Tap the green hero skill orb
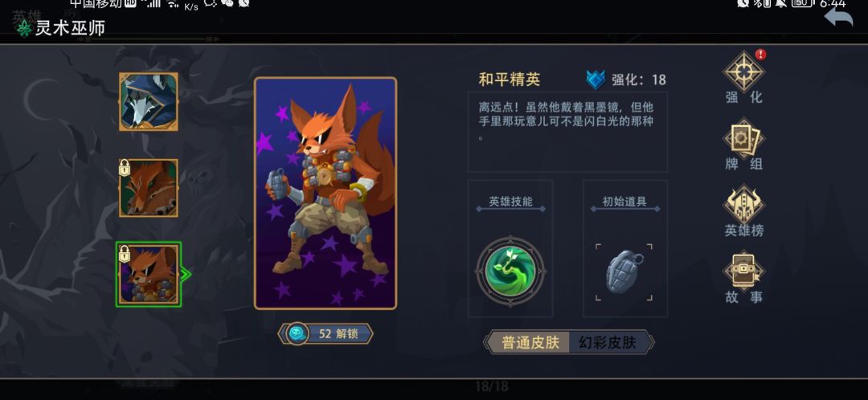Image resolution: width=868 pixels, height=400 pixels. [510, 271]
